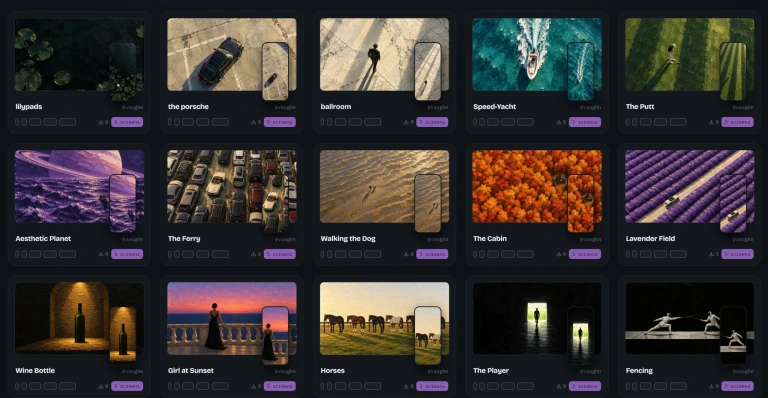This screenshot has width=768, height=398.
Task: Click the '5 screens' badge on Lavender Field
Action: point(737,254)
